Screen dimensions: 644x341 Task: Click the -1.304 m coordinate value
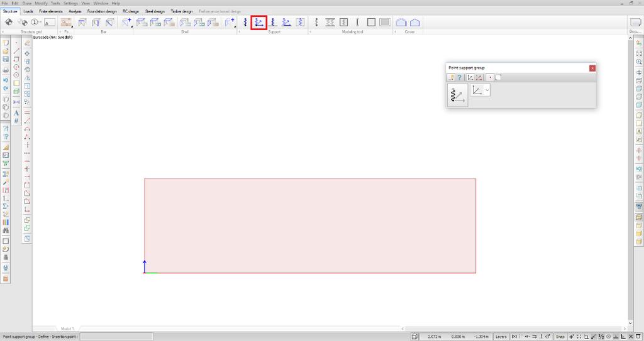(x=481, y=337)
